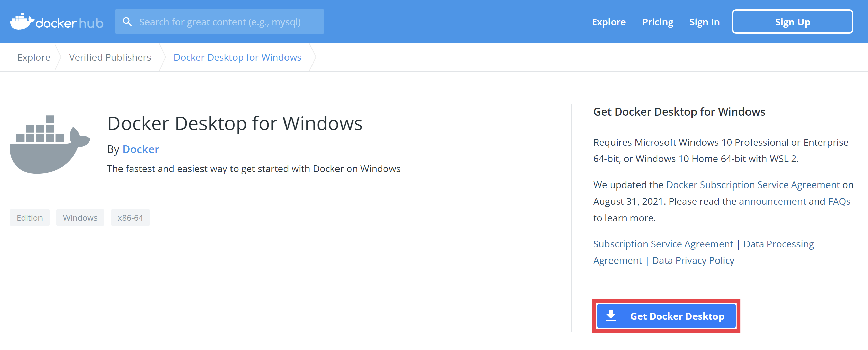Click the download arrow icon on Get Docker Desktop
Viewport: 868px width, 350px height.
[611, 316]
